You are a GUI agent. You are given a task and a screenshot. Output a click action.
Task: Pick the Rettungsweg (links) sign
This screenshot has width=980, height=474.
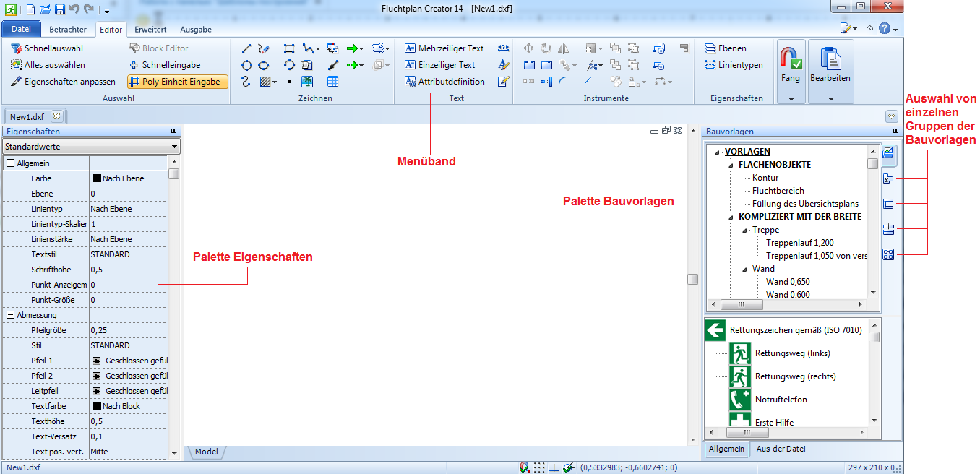[739, 353]
